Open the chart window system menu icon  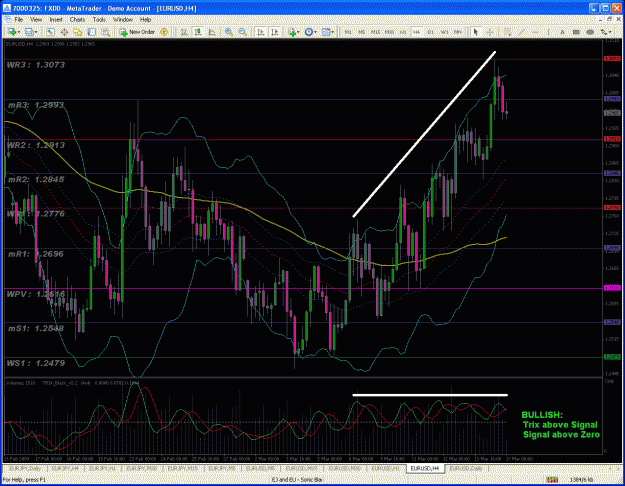click(x=7, y=19)
